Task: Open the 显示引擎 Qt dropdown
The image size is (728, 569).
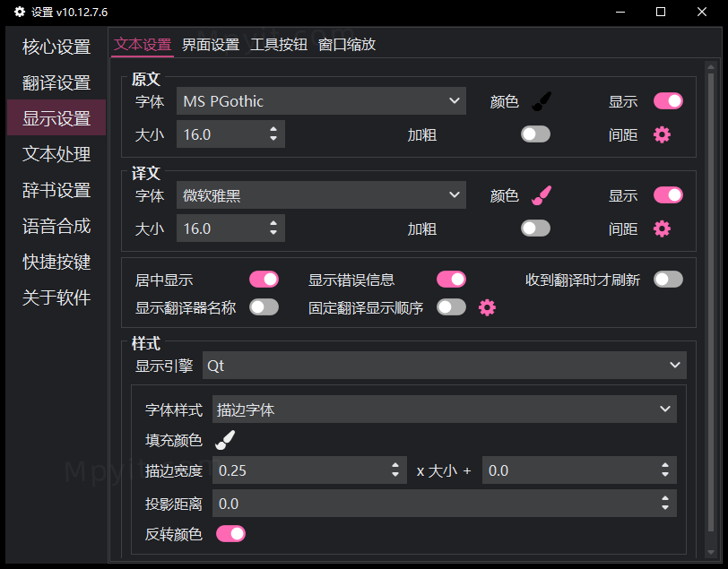Action: point(444,366)
